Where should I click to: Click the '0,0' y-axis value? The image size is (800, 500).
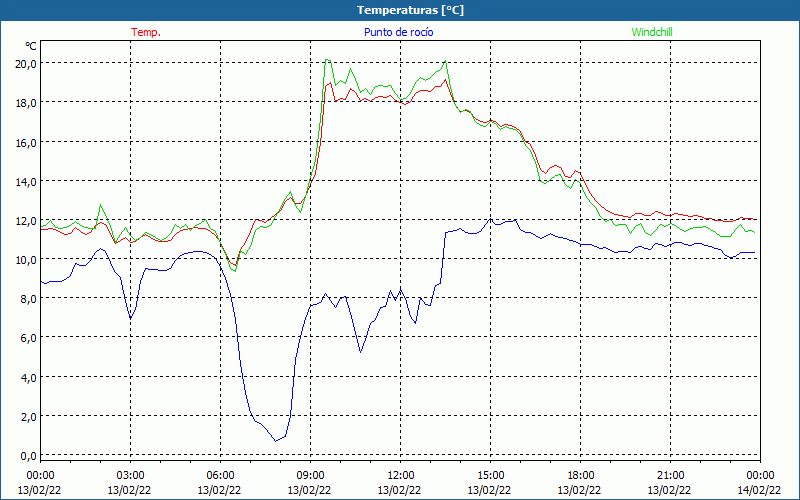tap(28, 456)
